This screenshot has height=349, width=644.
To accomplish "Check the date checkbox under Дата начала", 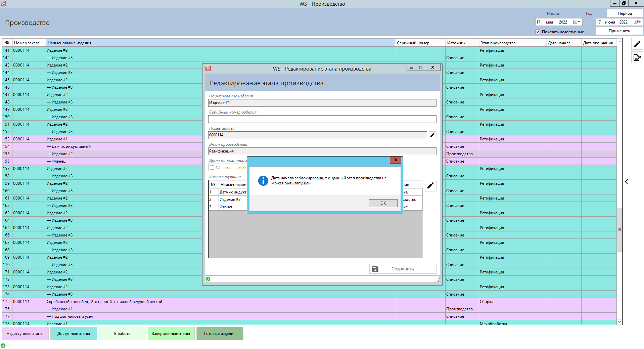I will click(x=212, y=167).
